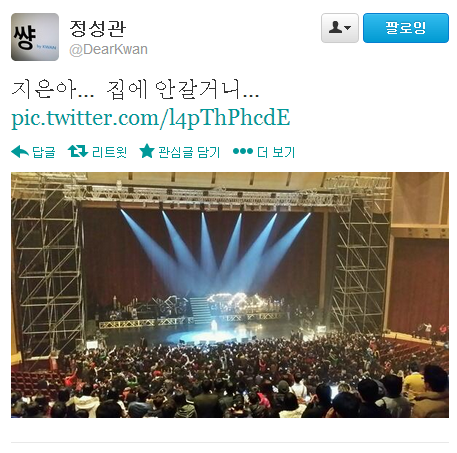Open the pic.twitter.com/l4pThPhcdE link
This screenshot has height=453, width=457.
(151, 118)
